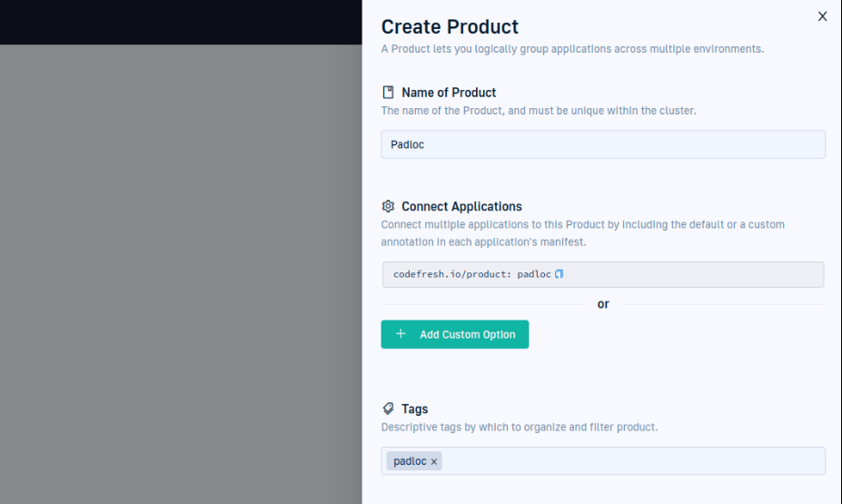Click the Add Custom Option button
Viewport: 842px width, 504px height.
455,334
